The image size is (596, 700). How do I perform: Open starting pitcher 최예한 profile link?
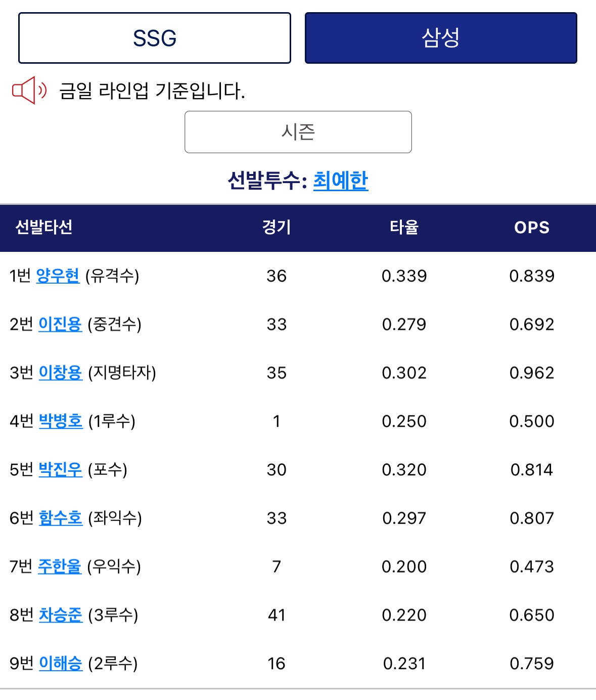click(x=341, y=181)
